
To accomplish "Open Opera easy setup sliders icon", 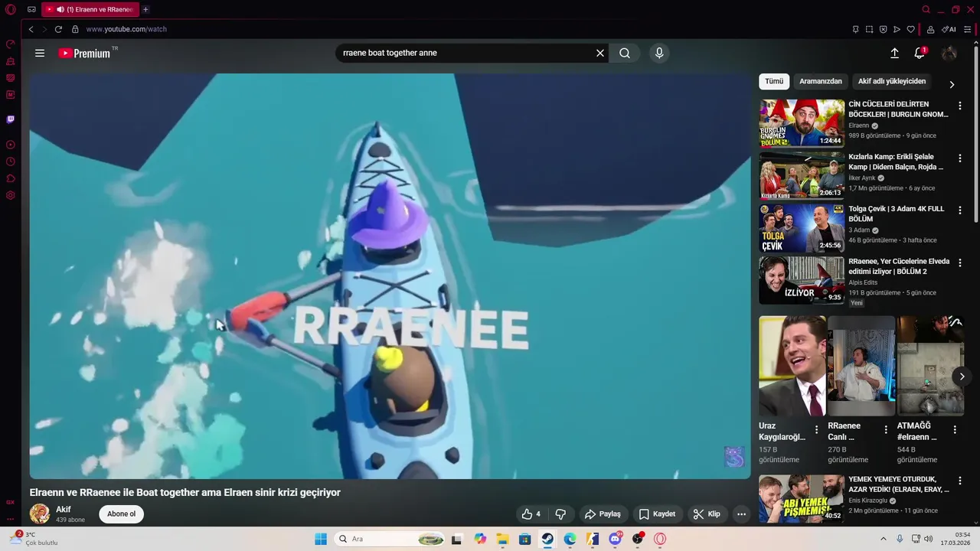I will coord(968,29).
